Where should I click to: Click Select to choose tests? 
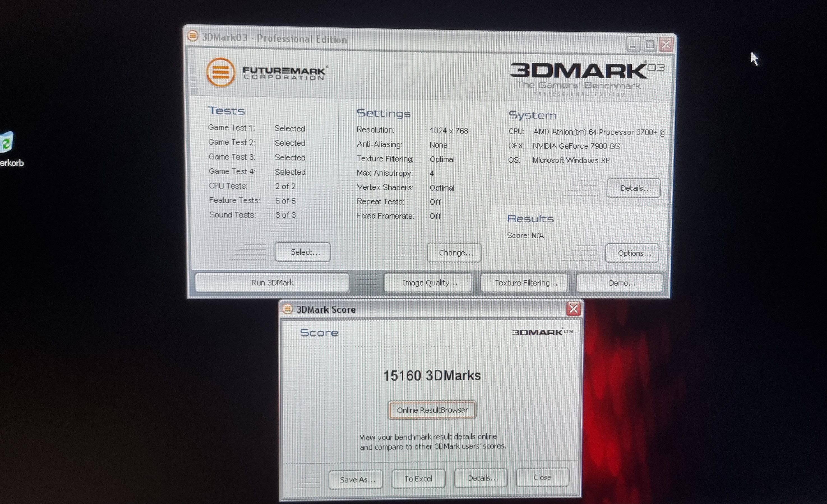coord(303,252)
